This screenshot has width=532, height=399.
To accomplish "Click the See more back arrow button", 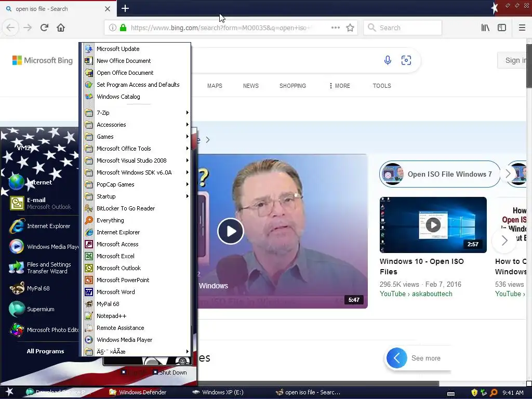I will [x=396, y=358].
